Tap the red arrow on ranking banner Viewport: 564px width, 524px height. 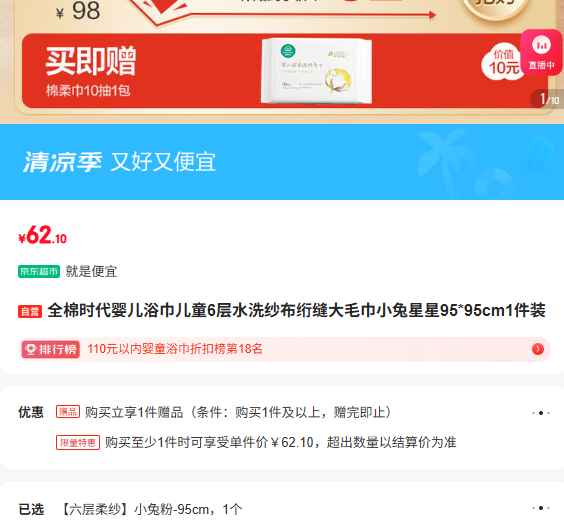point(538,349)
